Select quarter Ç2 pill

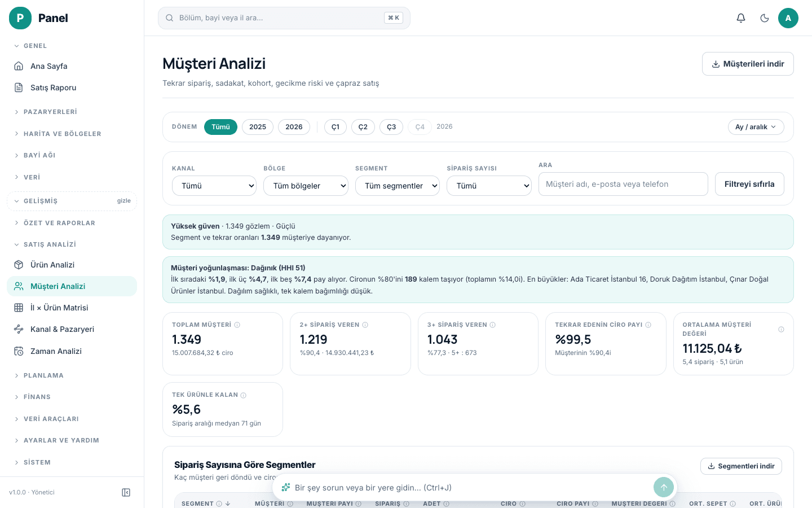click(363, 127)
